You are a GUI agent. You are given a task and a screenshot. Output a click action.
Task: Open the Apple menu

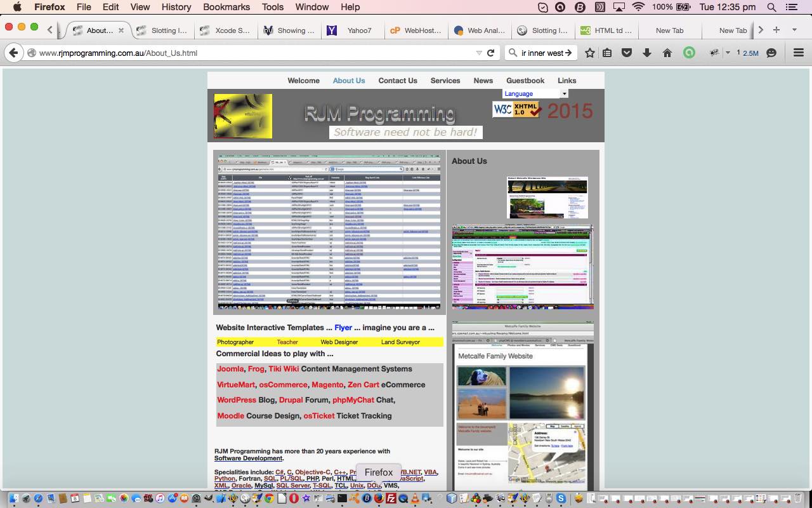(17, 7)
